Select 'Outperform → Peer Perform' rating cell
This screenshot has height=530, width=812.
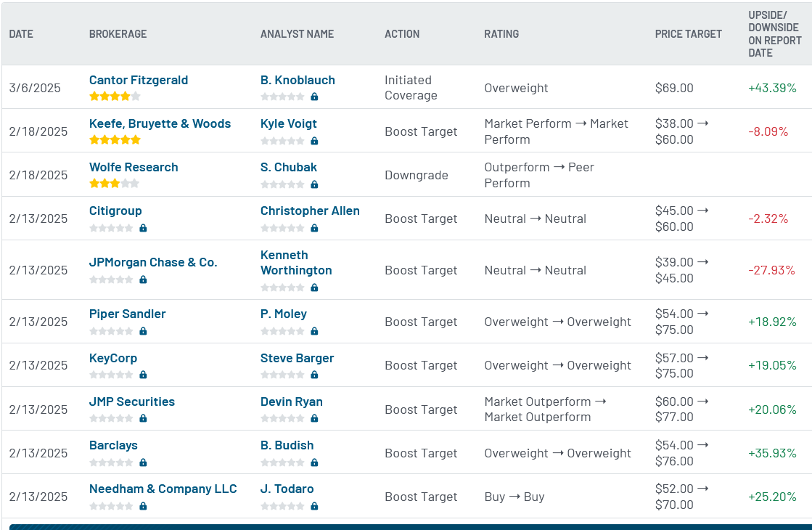click(x=539, y=175)
